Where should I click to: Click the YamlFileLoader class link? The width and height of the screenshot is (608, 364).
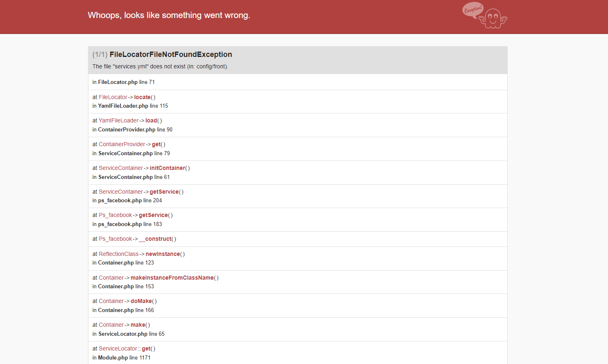tap(118, 120)
